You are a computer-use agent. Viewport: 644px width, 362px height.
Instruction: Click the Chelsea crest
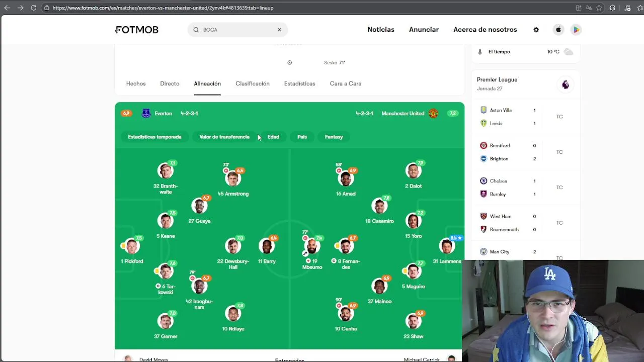[484, 181]
